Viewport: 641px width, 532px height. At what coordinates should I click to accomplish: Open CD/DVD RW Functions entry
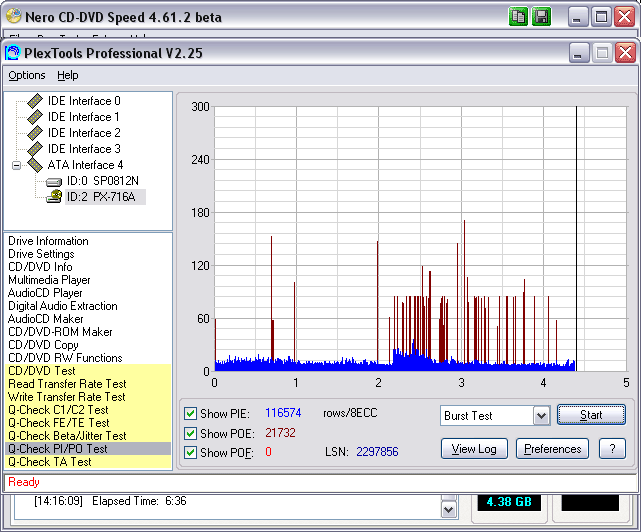tap(65, 358)
